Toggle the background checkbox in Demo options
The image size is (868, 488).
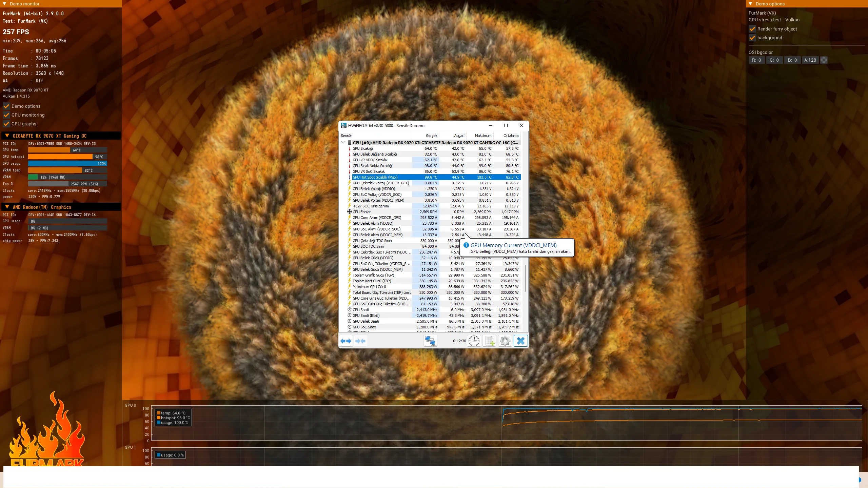[x=752, y=38]
